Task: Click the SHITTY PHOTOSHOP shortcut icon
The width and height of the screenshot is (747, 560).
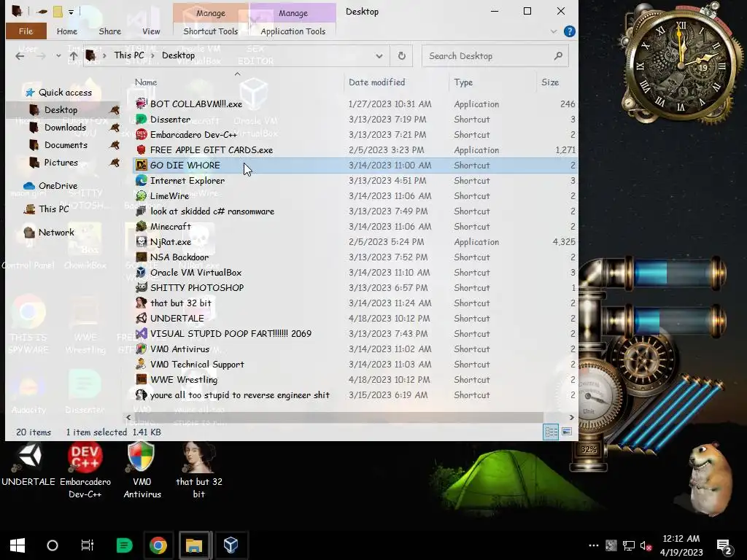Action: pyautogui.click(x=141, y=287)
